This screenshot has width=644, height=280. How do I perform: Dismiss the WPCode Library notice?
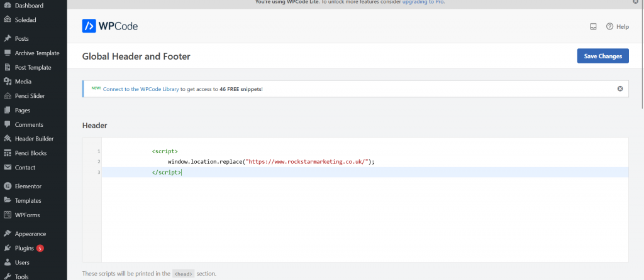(619, 89)
